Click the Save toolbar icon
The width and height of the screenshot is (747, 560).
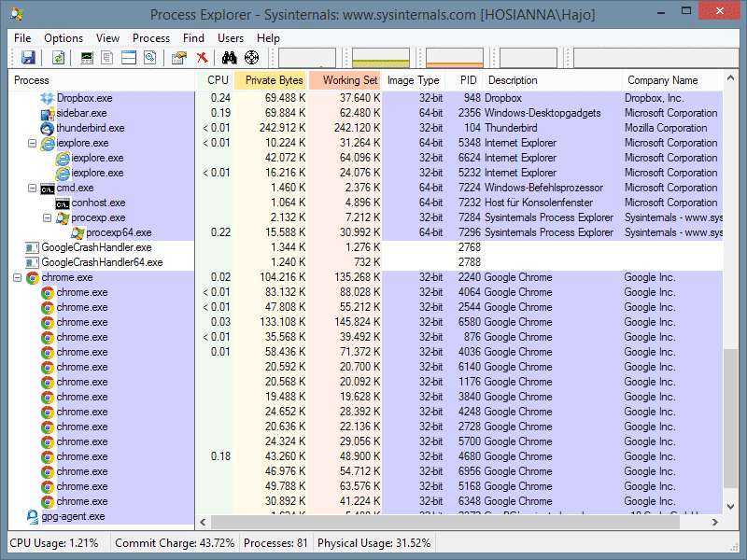click(x=28, y=58)
